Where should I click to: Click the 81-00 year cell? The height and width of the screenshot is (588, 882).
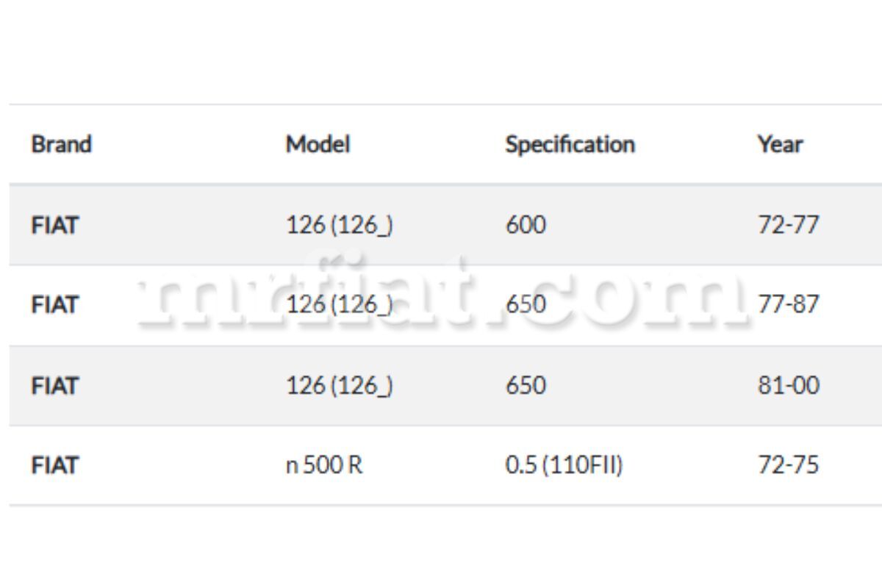(788, 385)
